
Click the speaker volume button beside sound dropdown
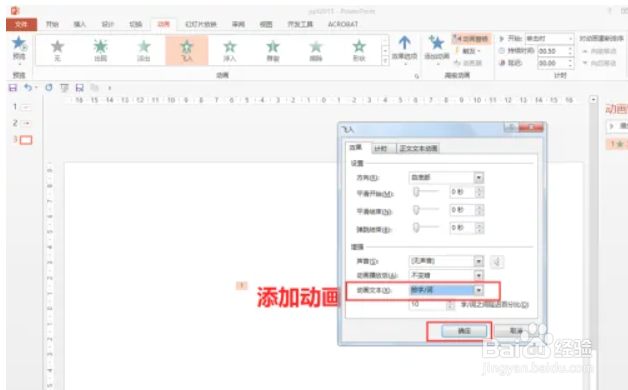click(x=497, y=261)
